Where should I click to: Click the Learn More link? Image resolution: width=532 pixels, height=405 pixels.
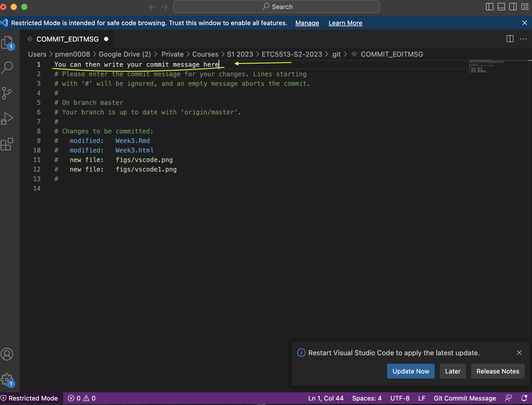pos(345,23)
